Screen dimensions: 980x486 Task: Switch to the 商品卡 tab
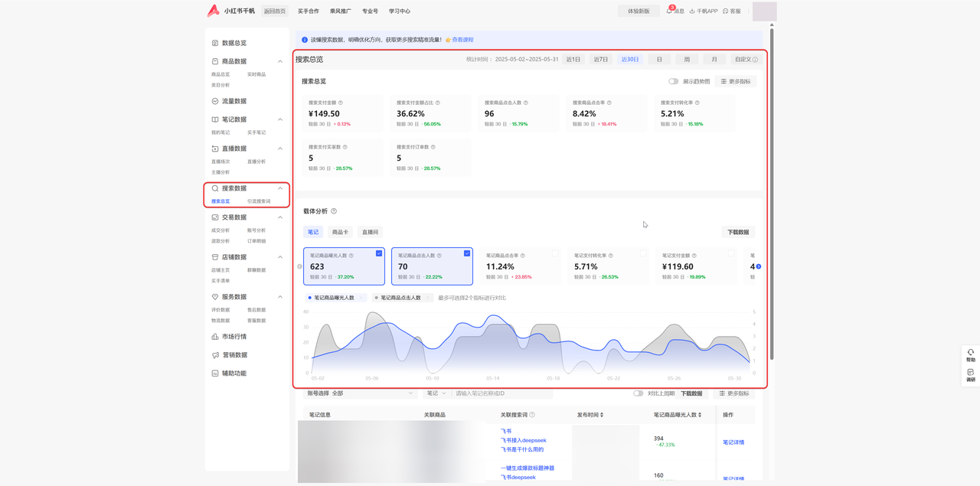tap(340, 232)
